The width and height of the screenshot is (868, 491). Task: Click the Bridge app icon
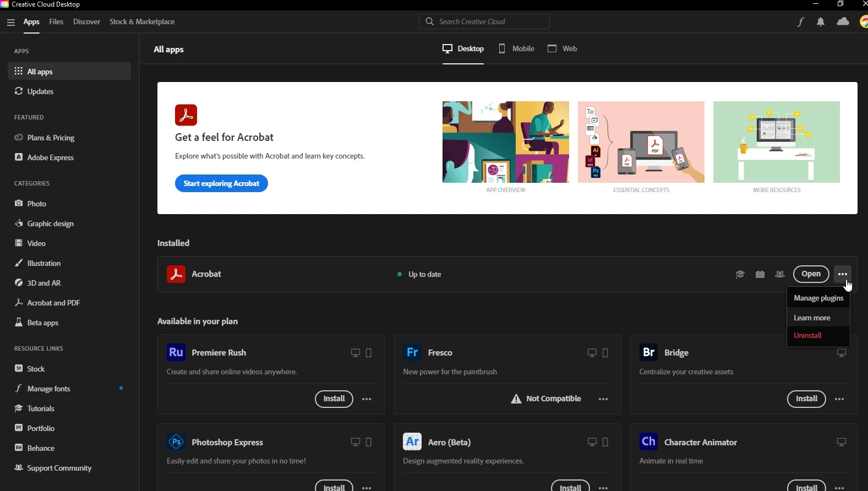tap(649, 352)
